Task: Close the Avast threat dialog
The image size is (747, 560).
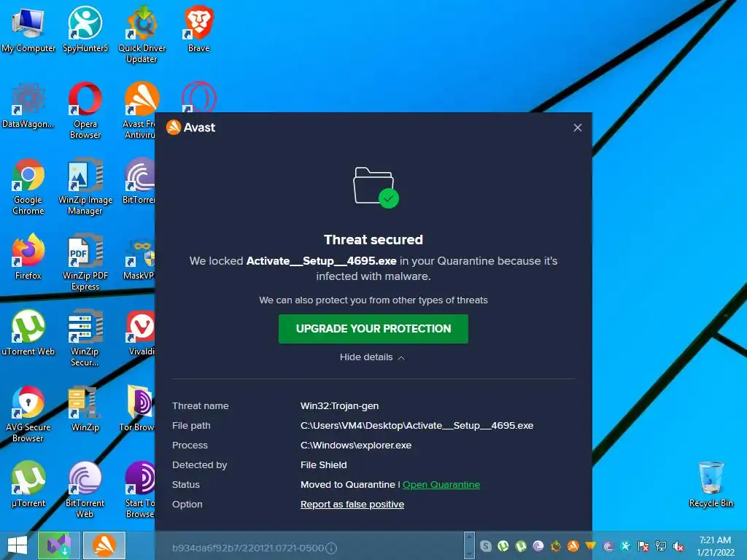Action: tap(578, 128)
